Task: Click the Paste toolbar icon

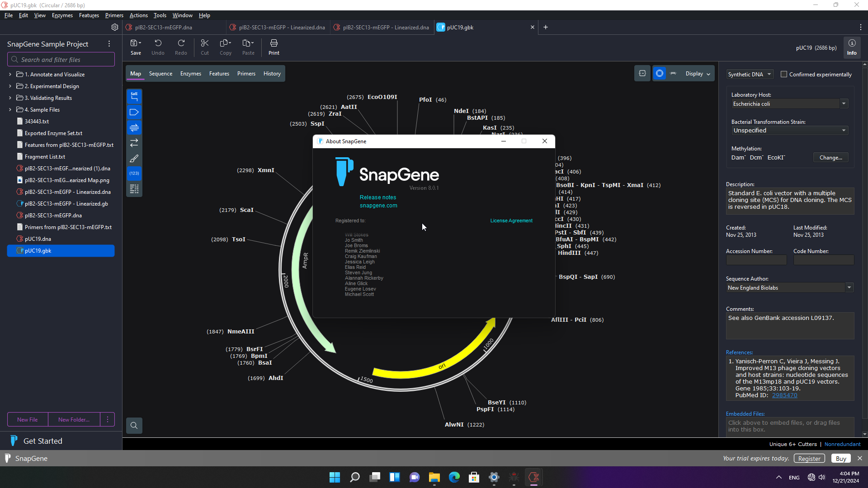Action: [248, 47]
